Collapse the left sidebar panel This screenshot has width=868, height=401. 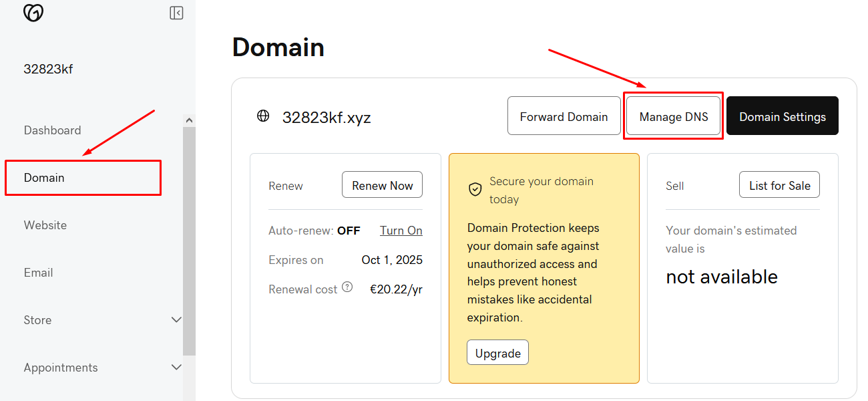[176, 12]
